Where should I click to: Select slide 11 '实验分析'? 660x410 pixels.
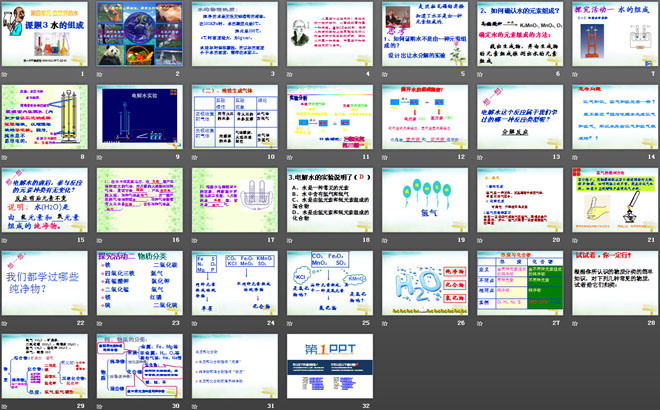point(330,117)
